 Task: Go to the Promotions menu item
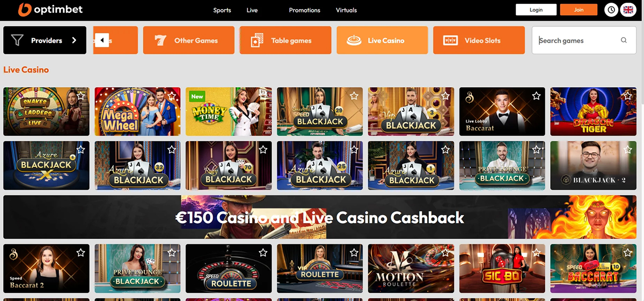pos(304,10)
